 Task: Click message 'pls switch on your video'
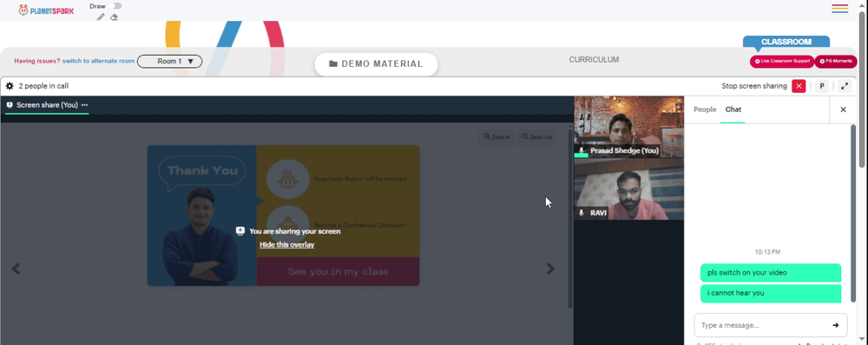click(x=771, y=273)
